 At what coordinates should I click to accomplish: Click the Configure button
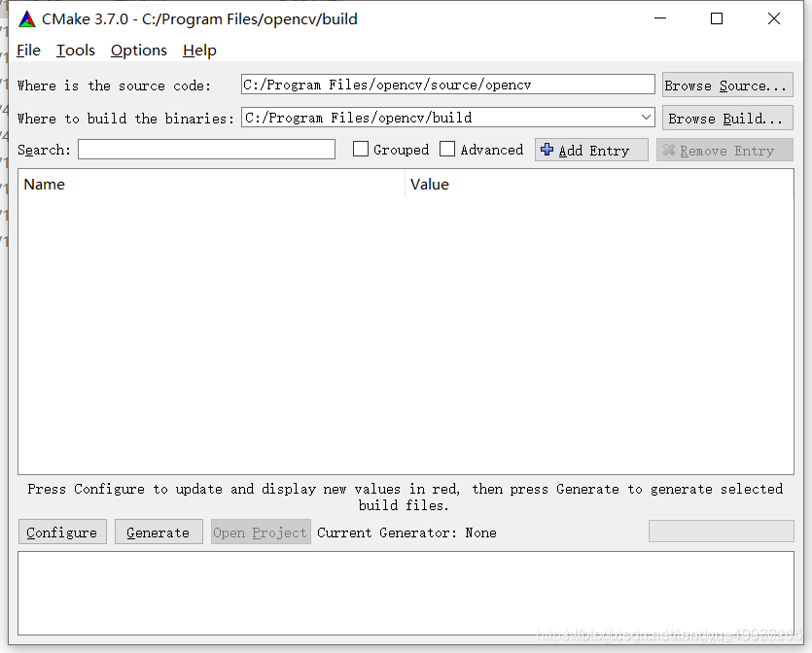point(62,533)
